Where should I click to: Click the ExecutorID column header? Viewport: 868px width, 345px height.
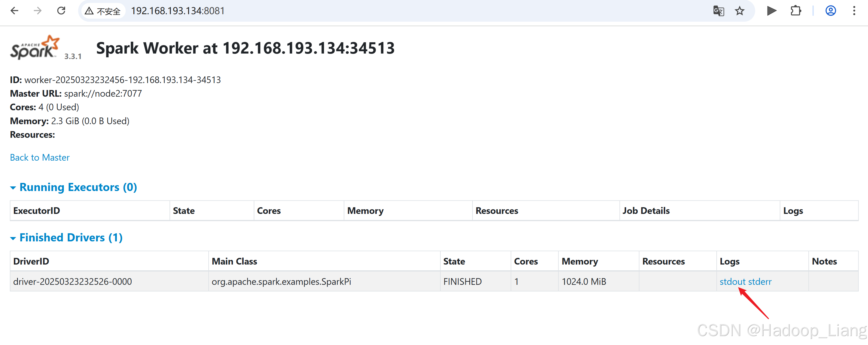pyautogui.click(x=36, y=211)
